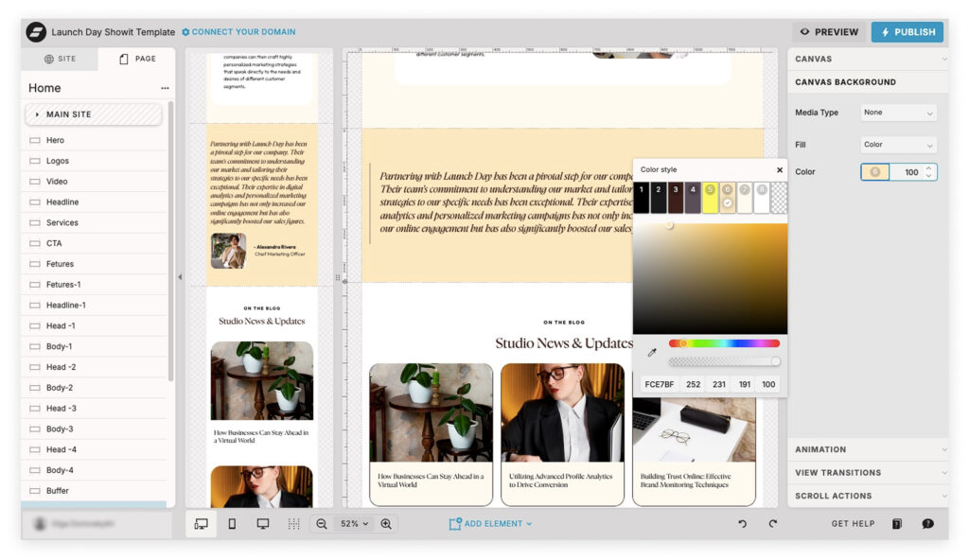The height and width of the screenshot is (560, 969).
Task: Switch to desktop layout view
Action: [263, 523]
